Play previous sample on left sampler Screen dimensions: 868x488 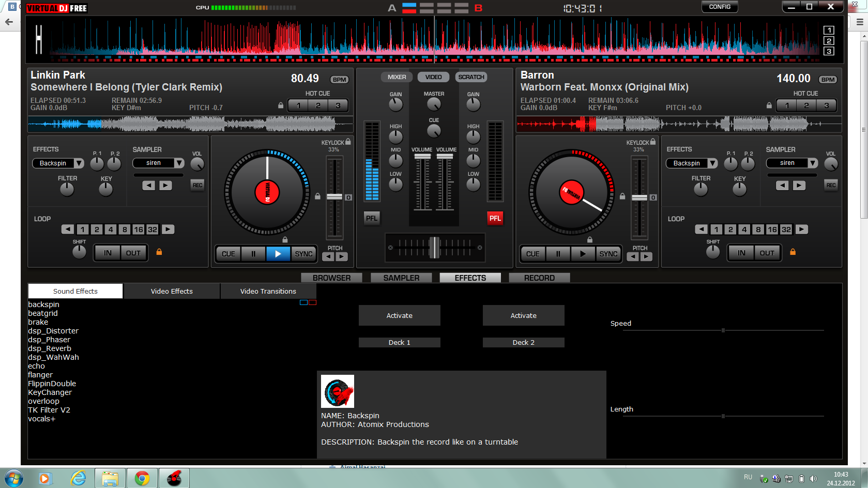(148, 185)
